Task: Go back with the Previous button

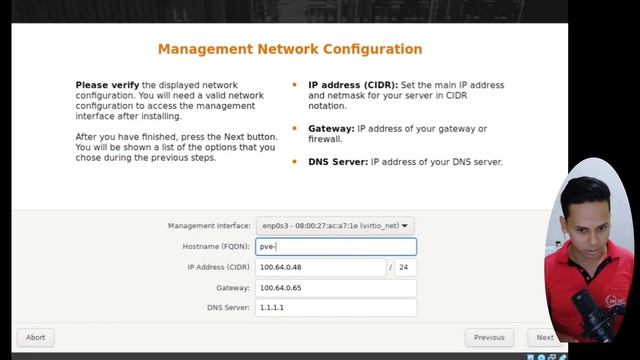Action: (489, 338)
